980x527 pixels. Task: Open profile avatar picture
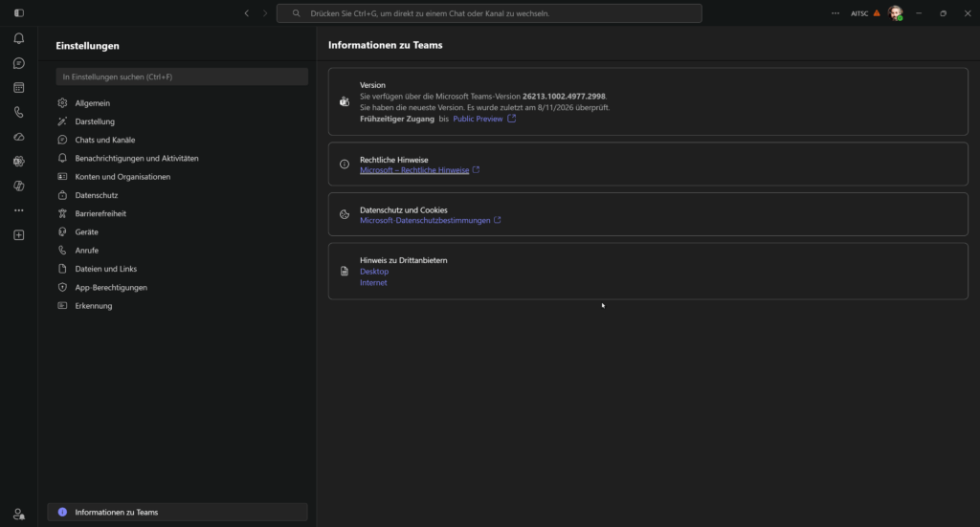[895, 13]
